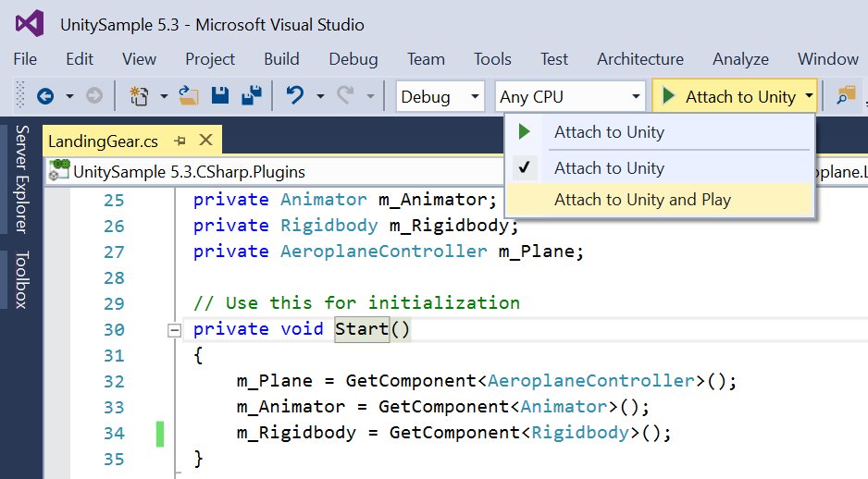Save the file with the floppy icon
Screen dimensions: 868x479
[220, 96]
